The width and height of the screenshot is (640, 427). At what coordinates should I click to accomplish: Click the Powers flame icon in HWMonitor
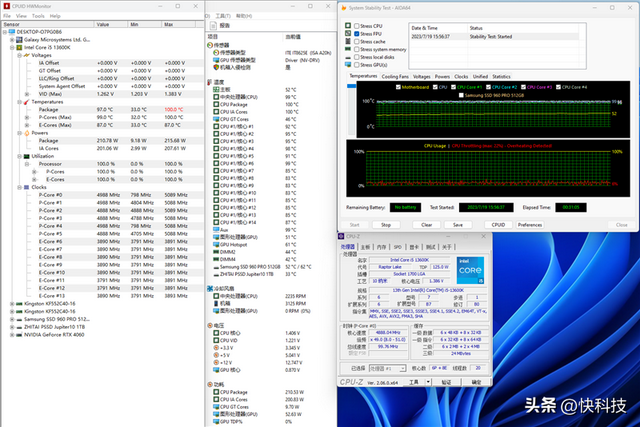pos(25,133)
